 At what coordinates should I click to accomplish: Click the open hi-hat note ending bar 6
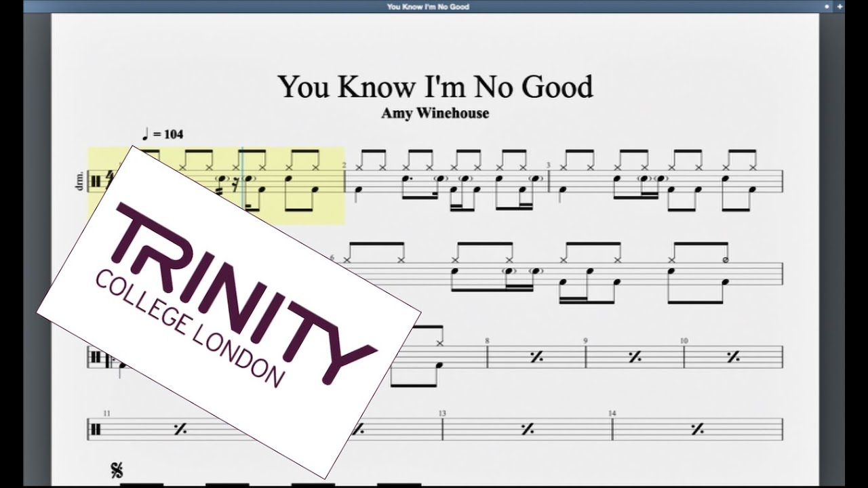point(726,260)
